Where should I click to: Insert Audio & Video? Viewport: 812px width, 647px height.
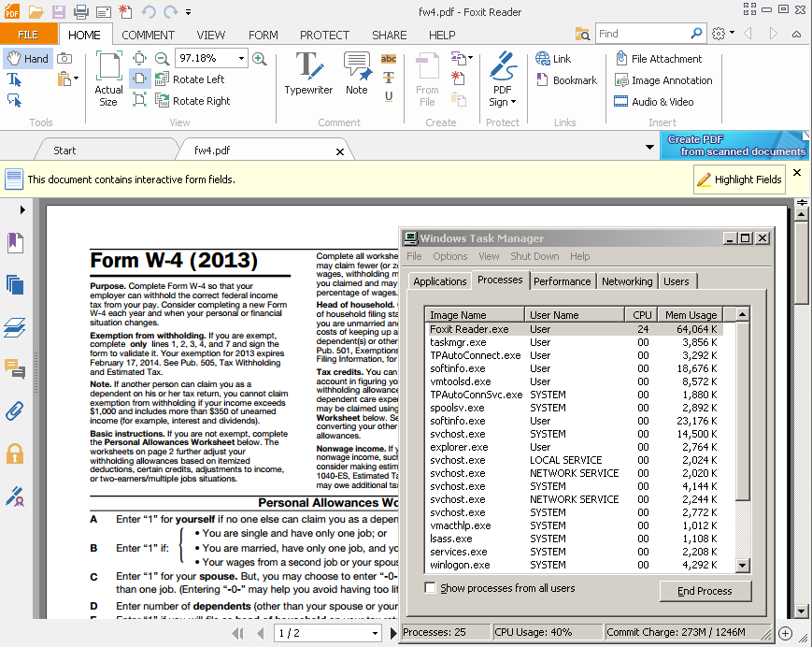[x=653, y=102]
